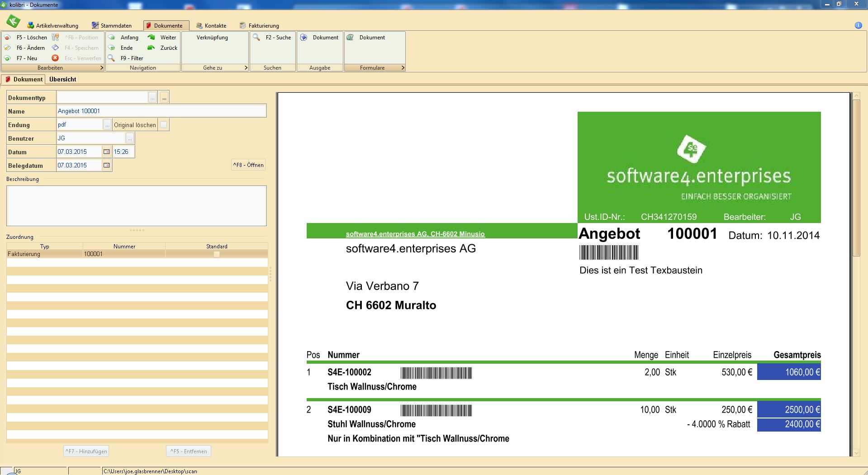Click Esc - Verwerfen red discard icon
The width and height of the screenshot is (868, 475).
[55, 58]
